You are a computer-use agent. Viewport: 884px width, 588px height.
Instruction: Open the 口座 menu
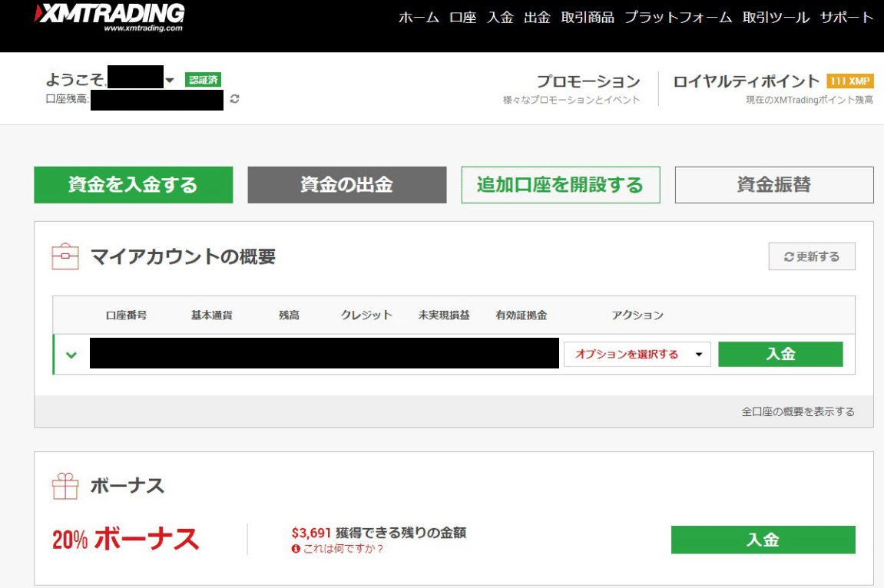(463, 18)
